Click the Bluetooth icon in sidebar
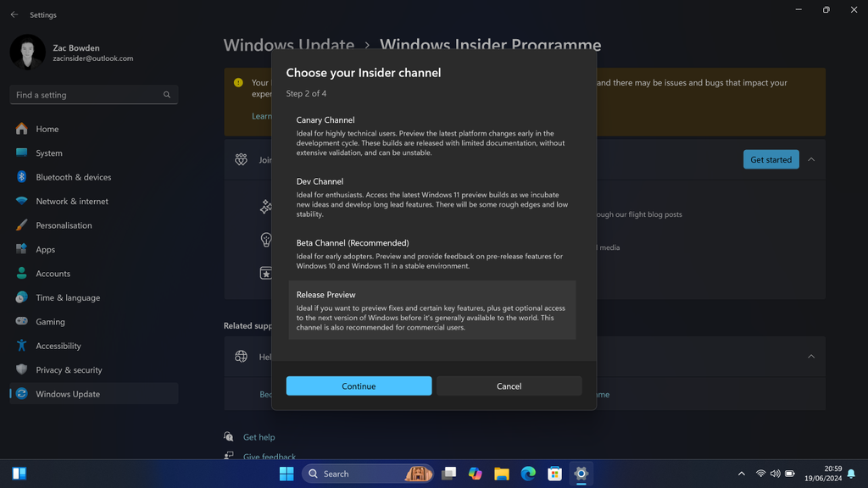This screenshot has width=868, height=488. pos(21,177)
